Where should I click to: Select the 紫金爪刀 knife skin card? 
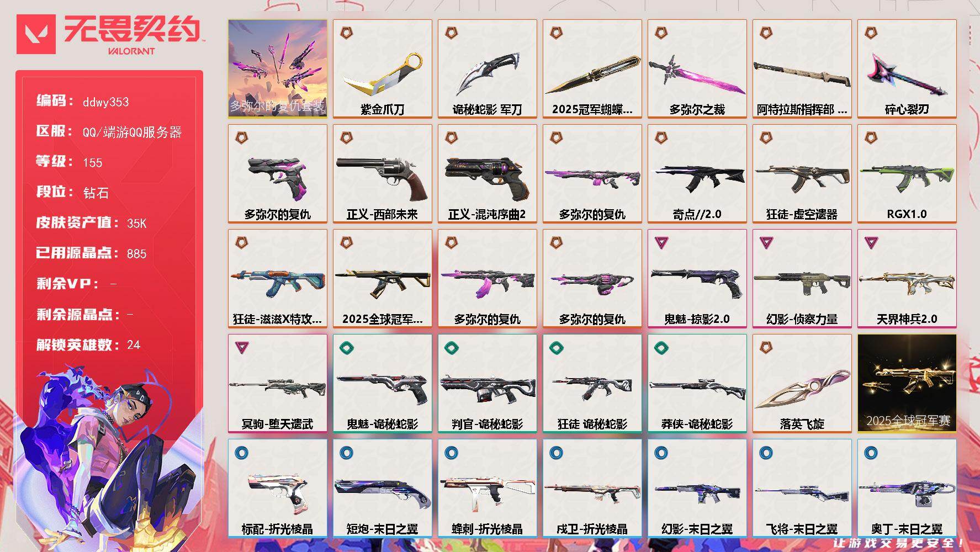tap(383, 69)
